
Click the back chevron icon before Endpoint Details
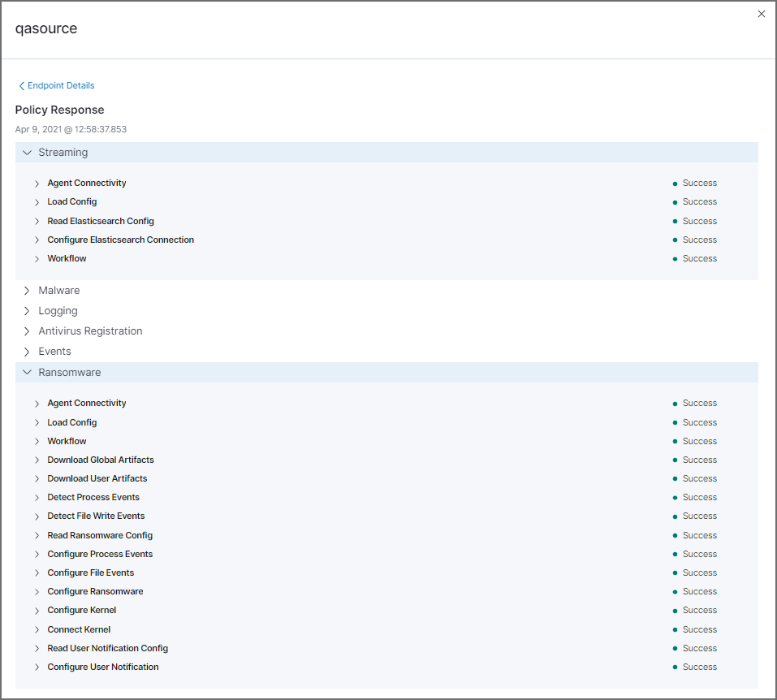point(21,85)
